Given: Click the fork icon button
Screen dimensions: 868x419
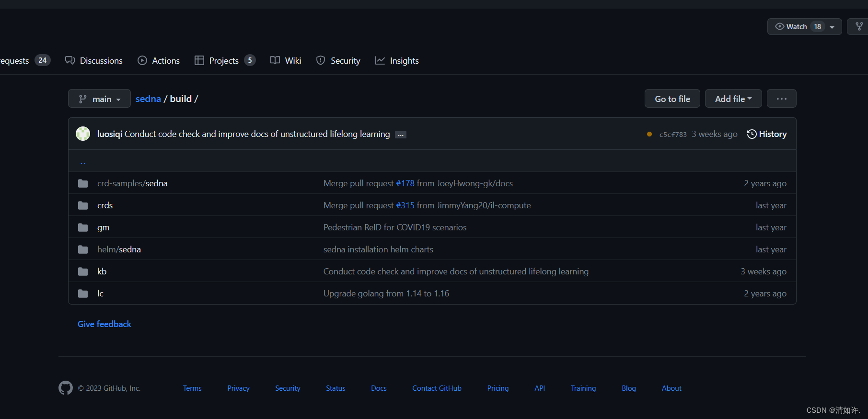Looking at the screenshot, I should pyautogui.click(x=859, y=27).
